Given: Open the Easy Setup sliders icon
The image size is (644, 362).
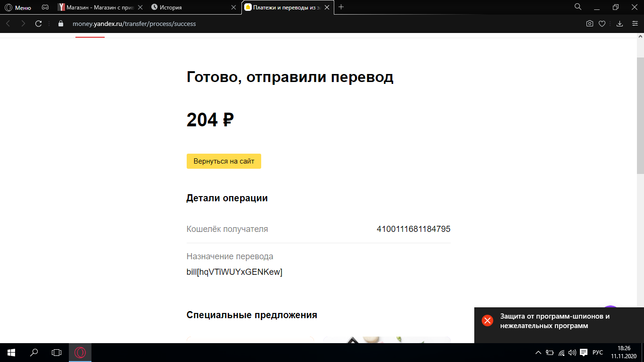Looking at the screenshot, I should pos(635,24).
